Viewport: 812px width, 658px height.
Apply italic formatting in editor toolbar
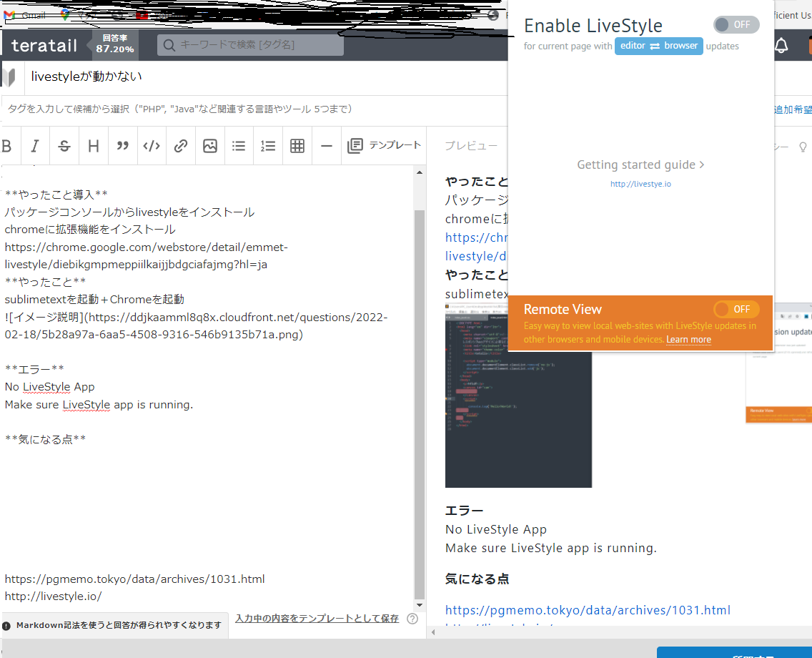click(35, 146)
